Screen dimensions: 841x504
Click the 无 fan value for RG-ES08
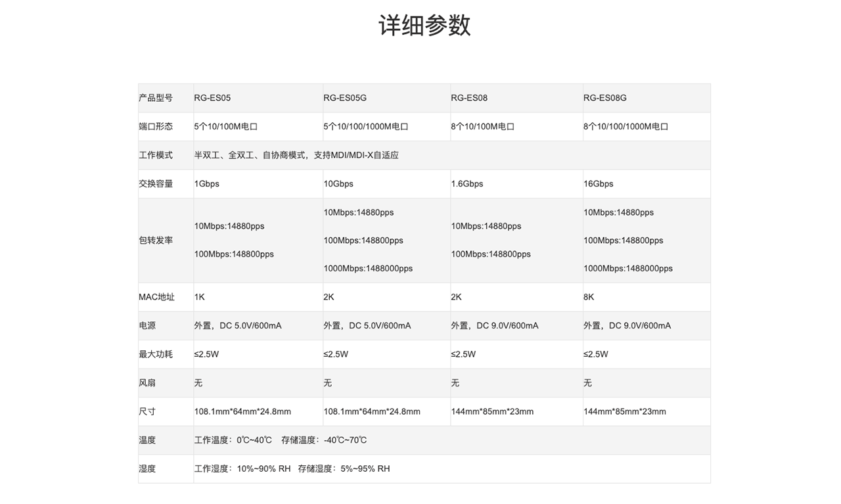pos(455,383)
